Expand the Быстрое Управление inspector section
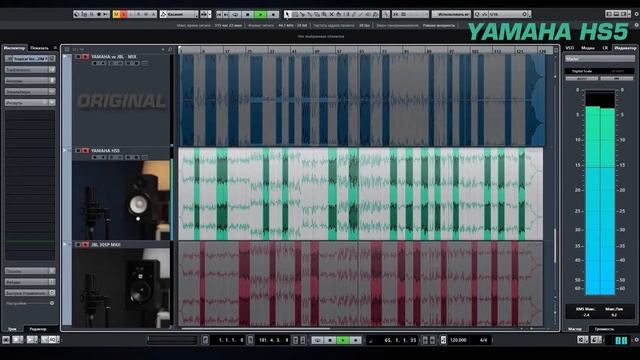Viewport: 640px width, 360px height. pos(30,293)
